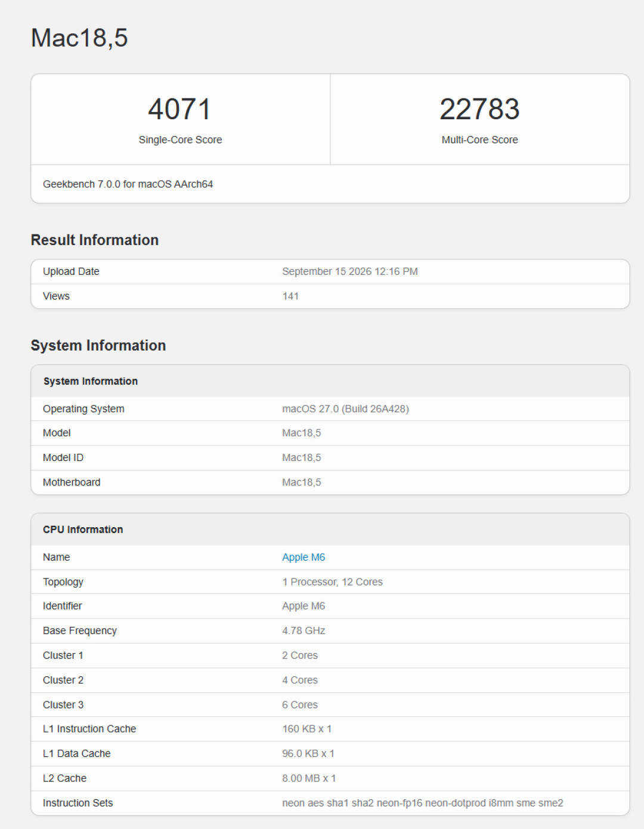644x829 pixels.
Task: Click the Views row label
Action: click(x=56, y=296)
